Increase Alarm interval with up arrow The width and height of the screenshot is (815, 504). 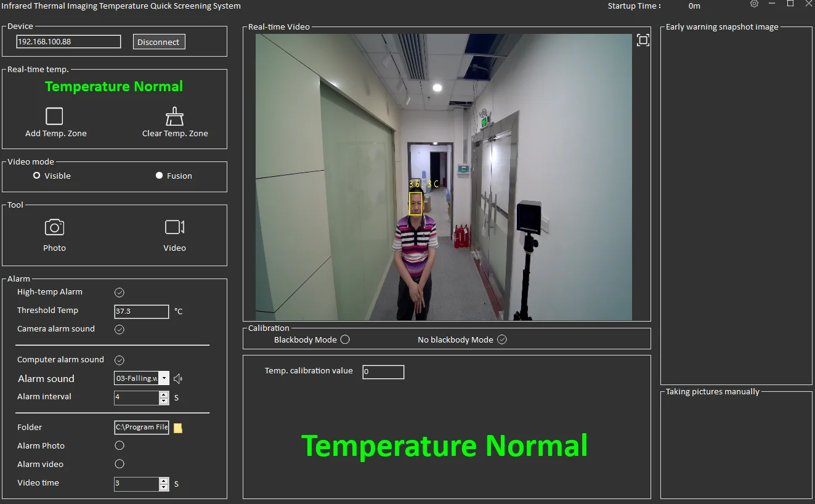[164, 394]
